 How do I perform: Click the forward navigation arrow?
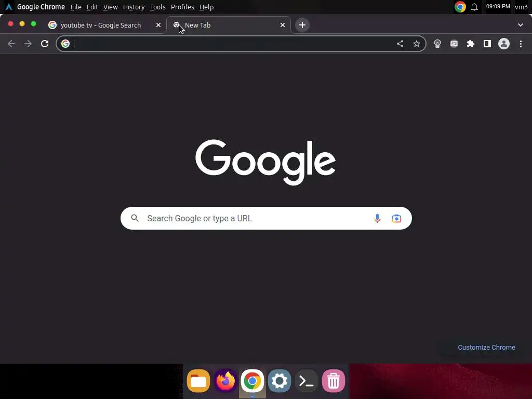[28, 44]
